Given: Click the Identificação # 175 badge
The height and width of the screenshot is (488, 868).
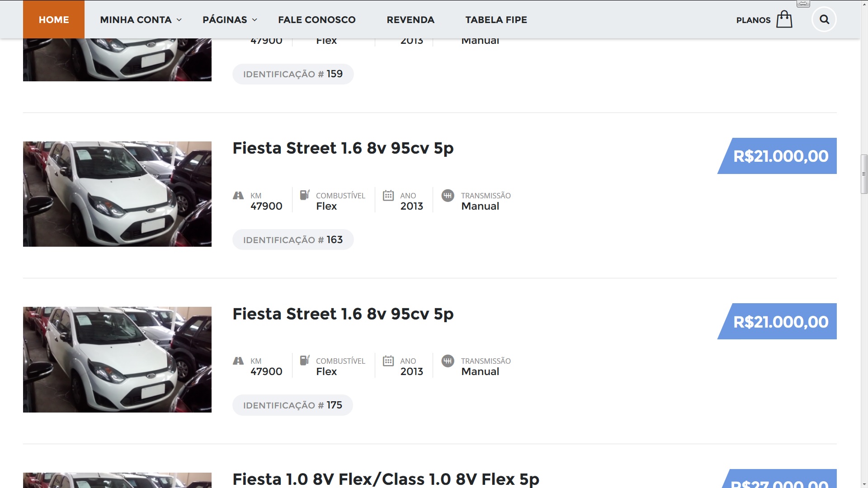Looking at the screenshot, I should (x=292, y=405).
